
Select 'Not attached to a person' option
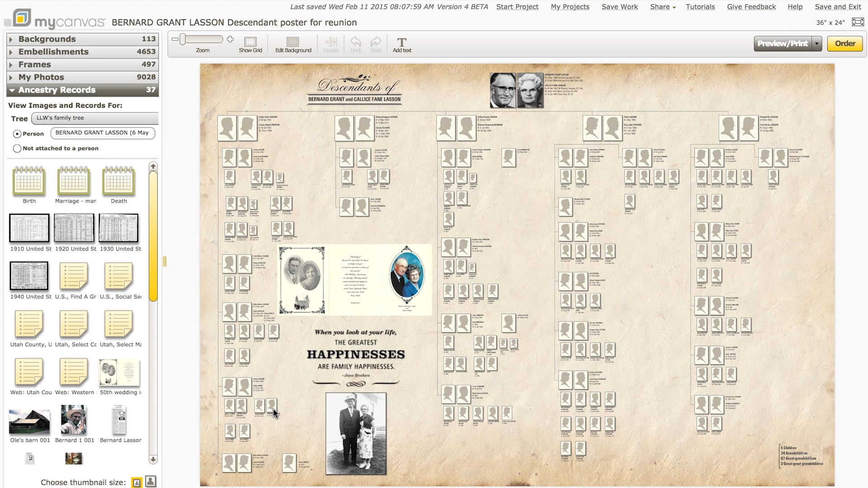17,148
